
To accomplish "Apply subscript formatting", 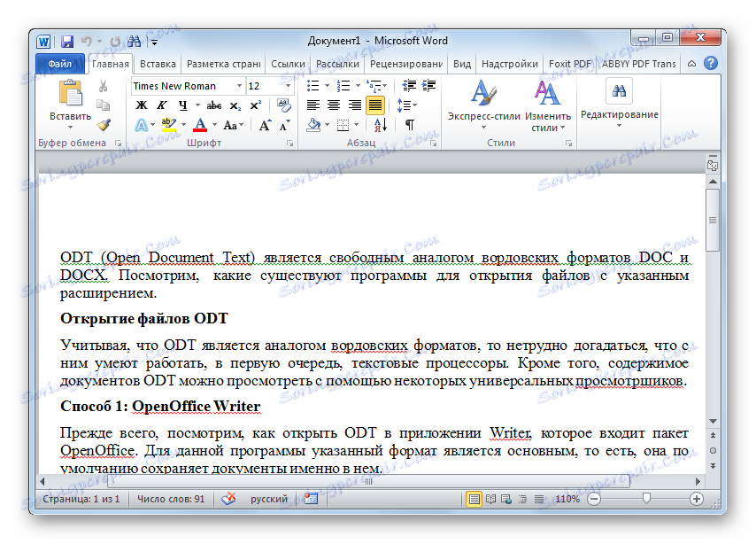I will pos(235,105).
